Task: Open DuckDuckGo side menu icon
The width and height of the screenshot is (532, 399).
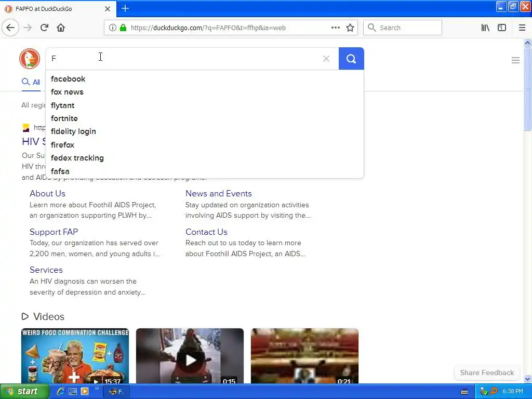Action: coord(515,60)
